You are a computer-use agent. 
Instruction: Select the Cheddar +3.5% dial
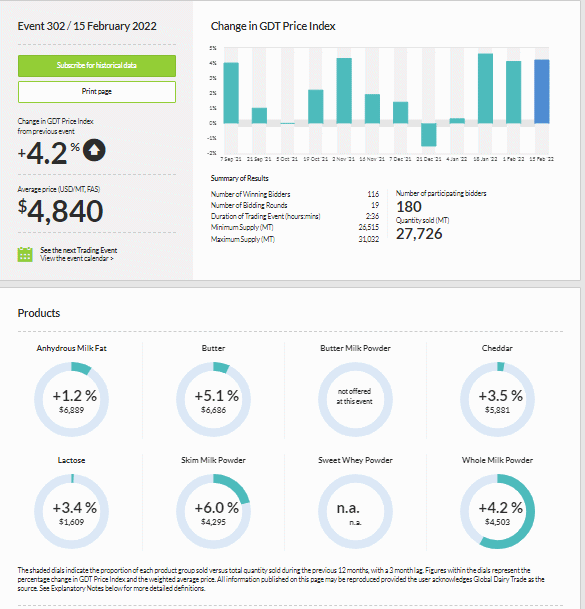[x=497, y=399]
